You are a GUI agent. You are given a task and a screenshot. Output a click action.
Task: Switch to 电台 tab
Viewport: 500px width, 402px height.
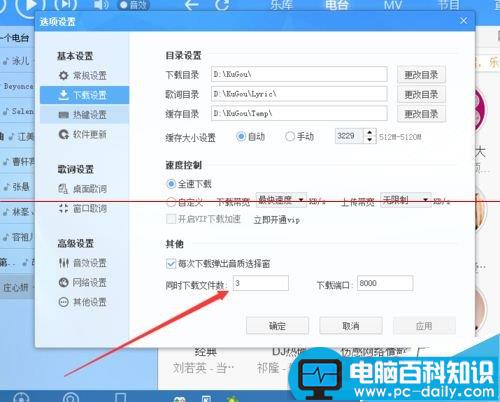[x=337, y=5]
